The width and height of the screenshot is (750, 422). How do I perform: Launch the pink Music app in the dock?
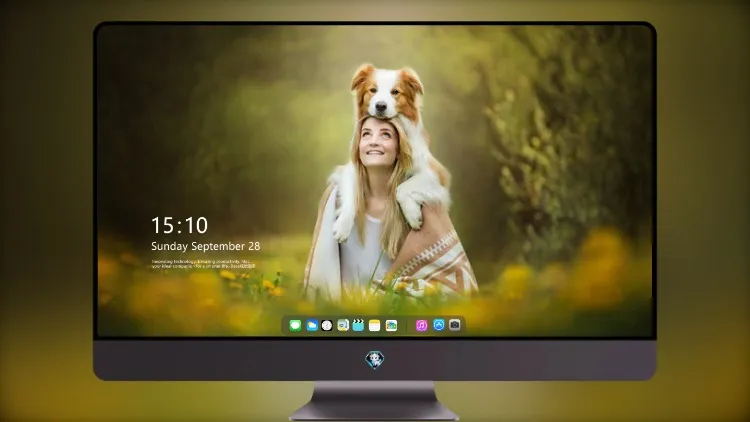click(421, 325)
